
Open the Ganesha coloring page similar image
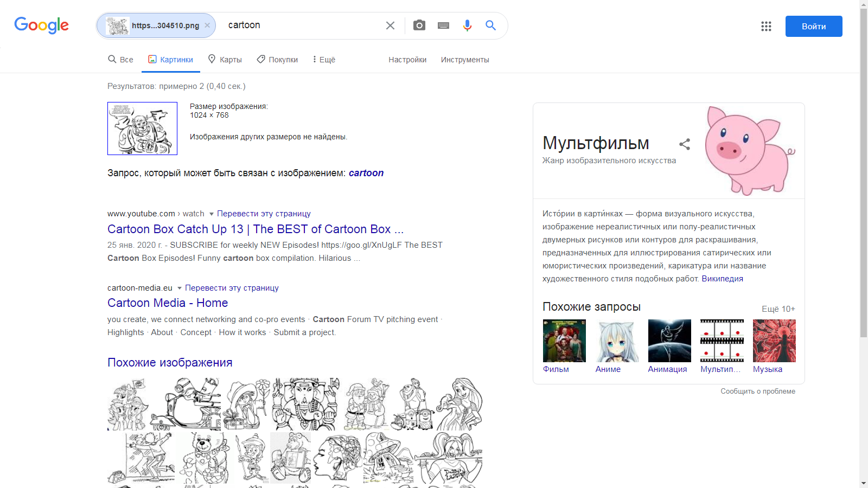[x=306, y=404]
